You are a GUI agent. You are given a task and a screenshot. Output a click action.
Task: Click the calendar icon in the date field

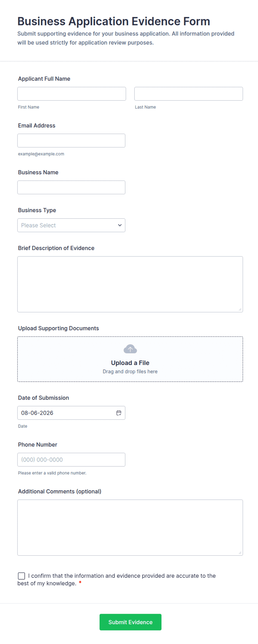pyautogui.click(x=119, y=413)
